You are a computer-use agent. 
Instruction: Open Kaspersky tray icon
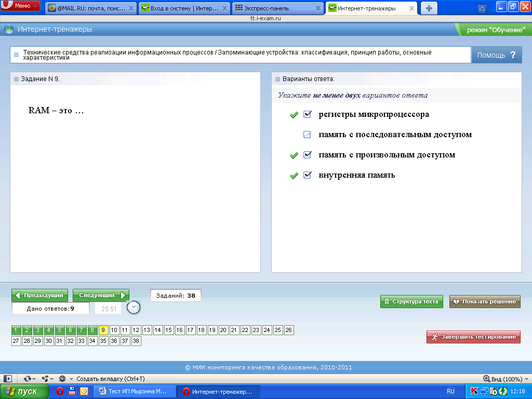tap(474, 391)
